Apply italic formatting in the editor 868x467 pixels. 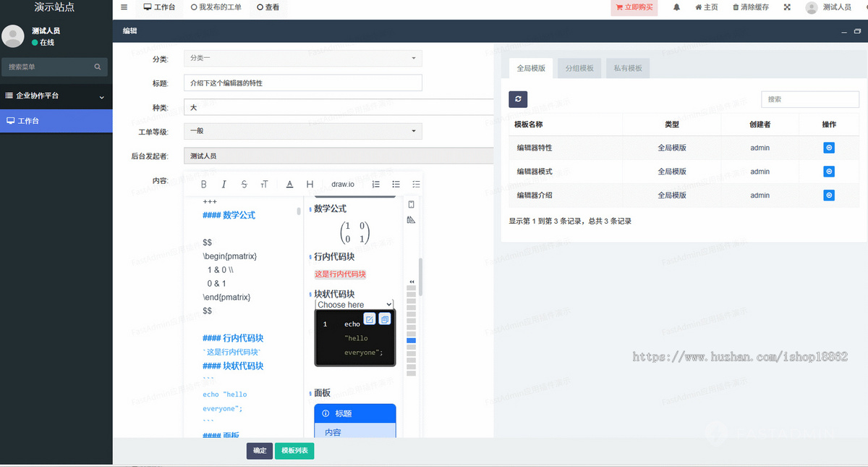(x=224, y=184)
